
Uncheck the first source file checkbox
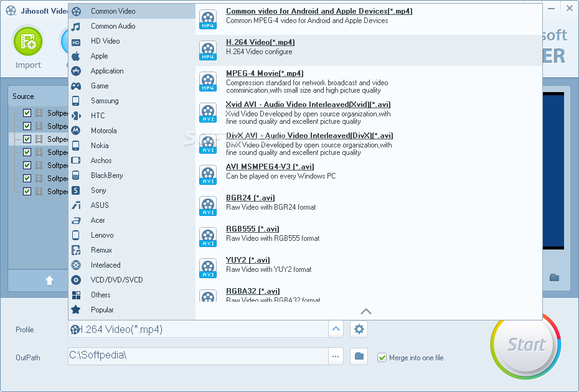(x=27, y=113)
